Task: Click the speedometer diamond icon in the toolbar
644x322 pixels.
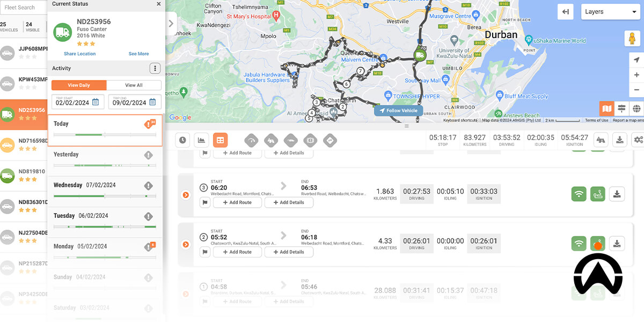Action: pyautogui.click(x=251, y=140)
